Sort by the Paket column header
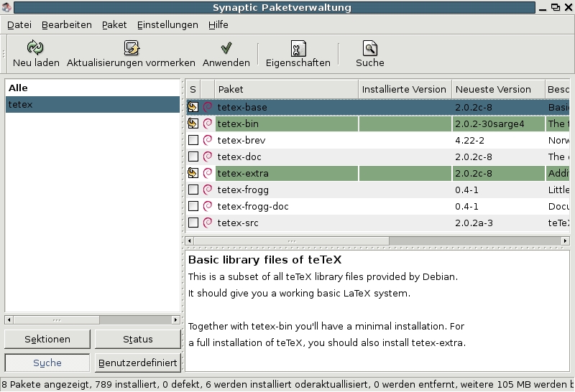 (286, 89)
